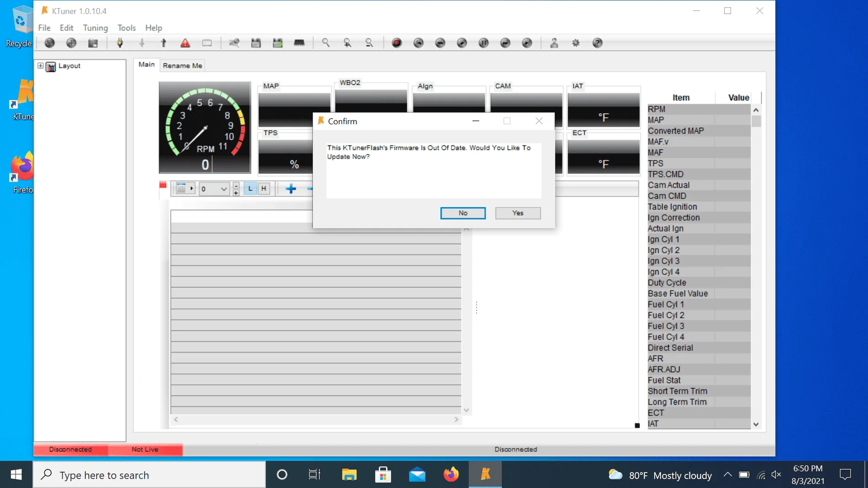Click the red record datalog icon
Viewport: 868px width, 488px height.
click(397, 43)
